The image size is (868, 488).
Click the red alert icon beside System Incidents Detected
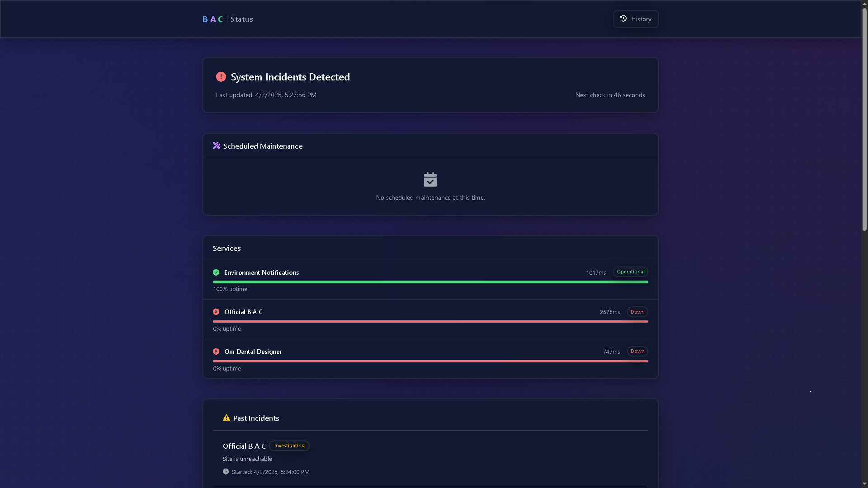(x=221, y=77)
